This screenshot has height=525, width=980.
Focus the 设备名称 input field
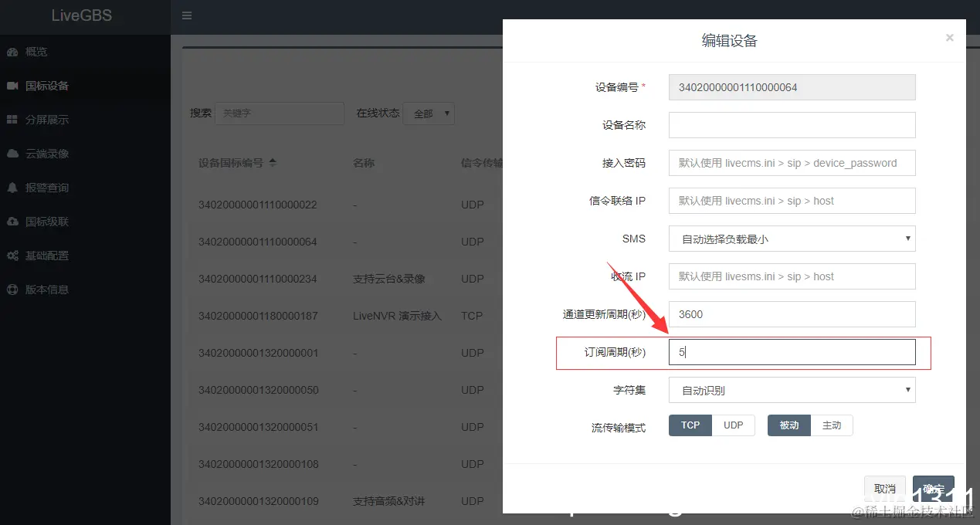[792, 125]
